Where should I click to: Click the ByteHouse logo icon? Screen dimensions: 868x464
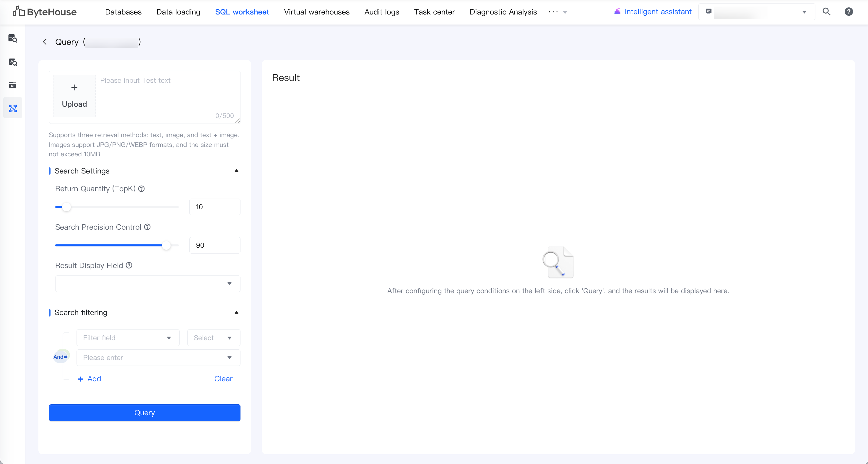pos(19,12)
